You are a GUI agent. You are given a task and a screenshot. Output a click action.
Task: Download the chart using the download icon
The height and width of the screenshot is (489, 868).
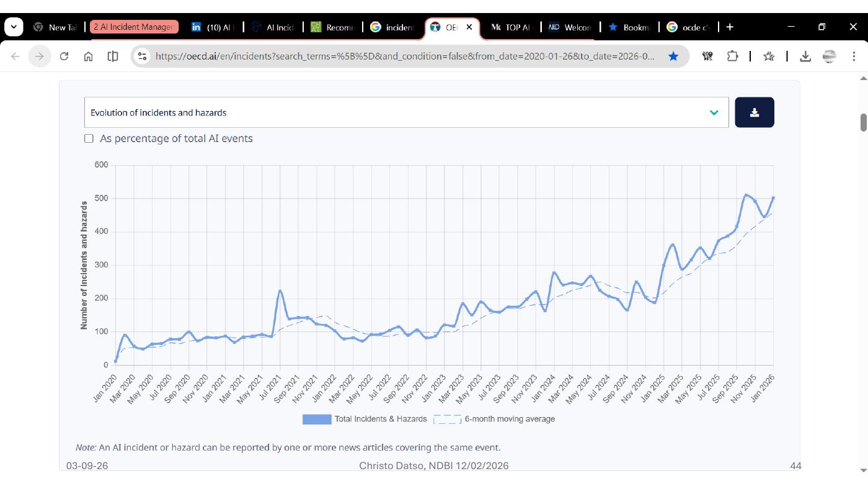click(x=754, y=112)
